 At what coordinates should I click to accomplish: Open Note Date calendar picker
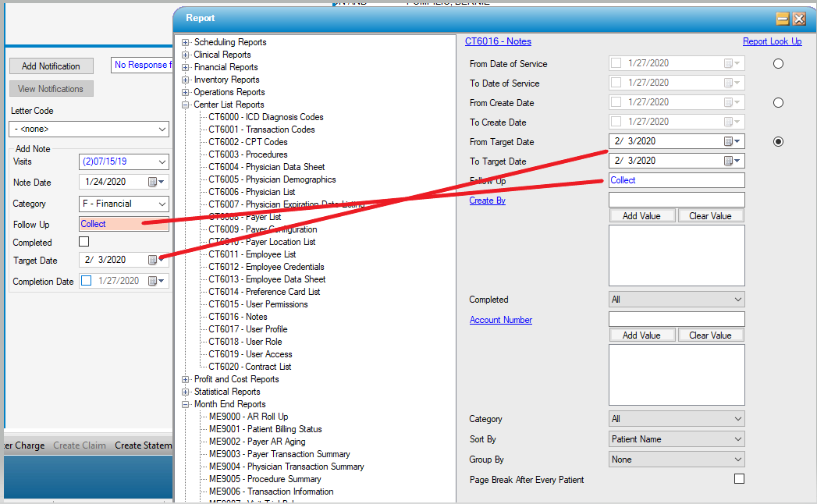click(x=157, y=183)
